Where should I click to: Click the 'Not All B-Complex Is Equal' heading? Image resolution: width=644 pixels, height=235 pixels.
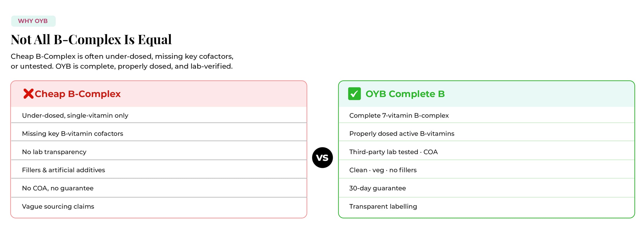91,39
